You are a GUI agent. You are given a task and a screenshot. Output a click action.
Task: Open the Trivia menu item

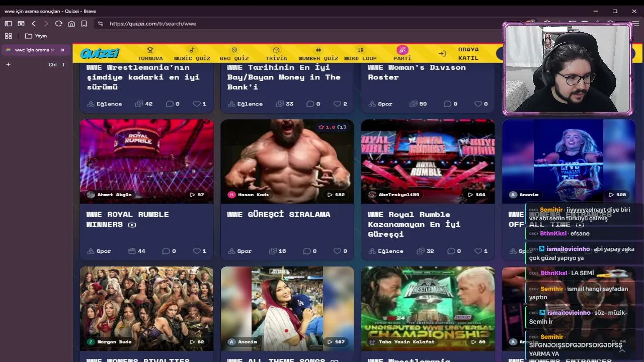coord(276,54)
